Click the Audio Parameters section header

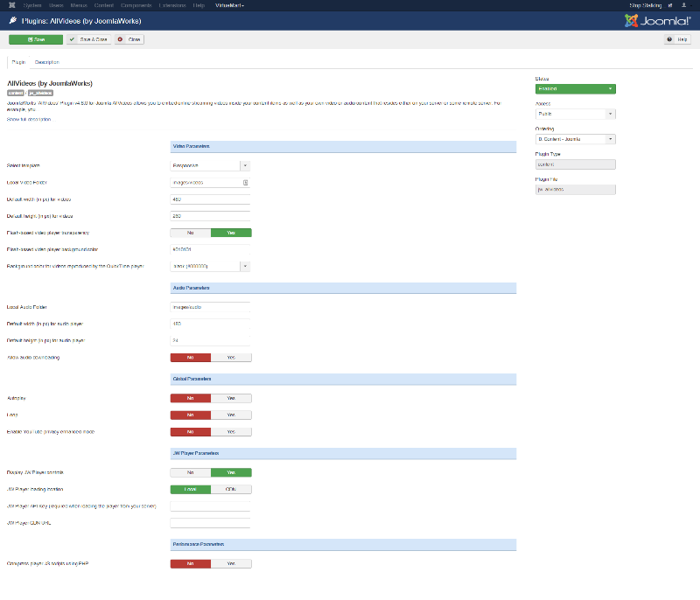343,288
